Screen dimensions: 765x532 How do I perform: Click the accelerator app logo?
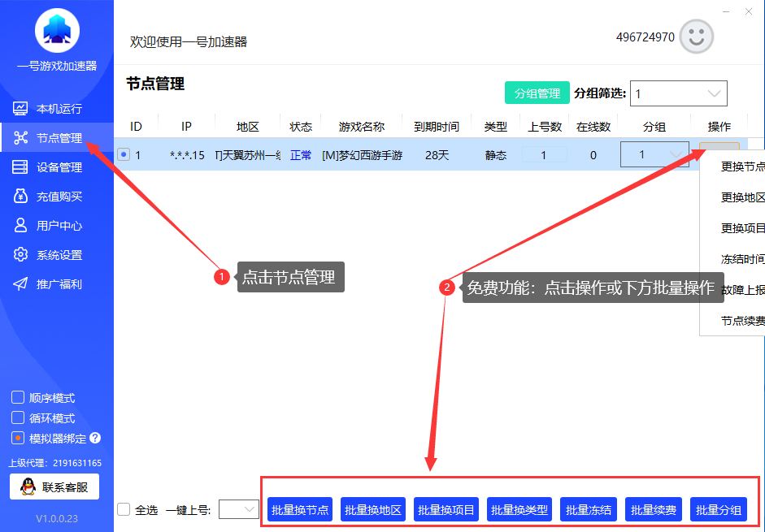57,30
